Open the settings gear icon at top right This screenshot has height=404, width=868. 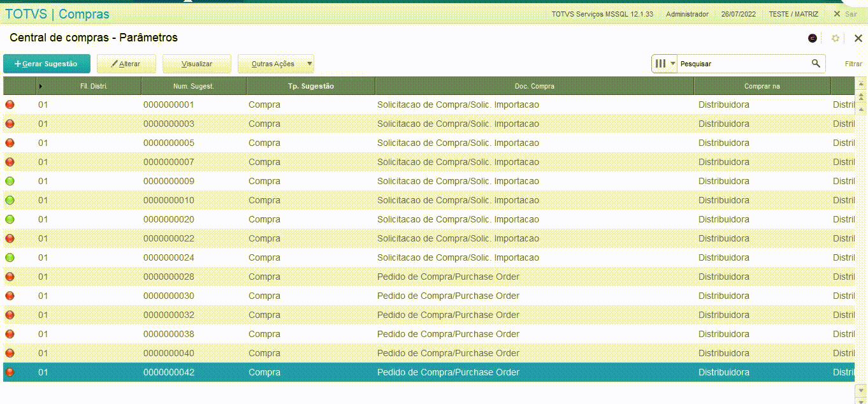835,38
